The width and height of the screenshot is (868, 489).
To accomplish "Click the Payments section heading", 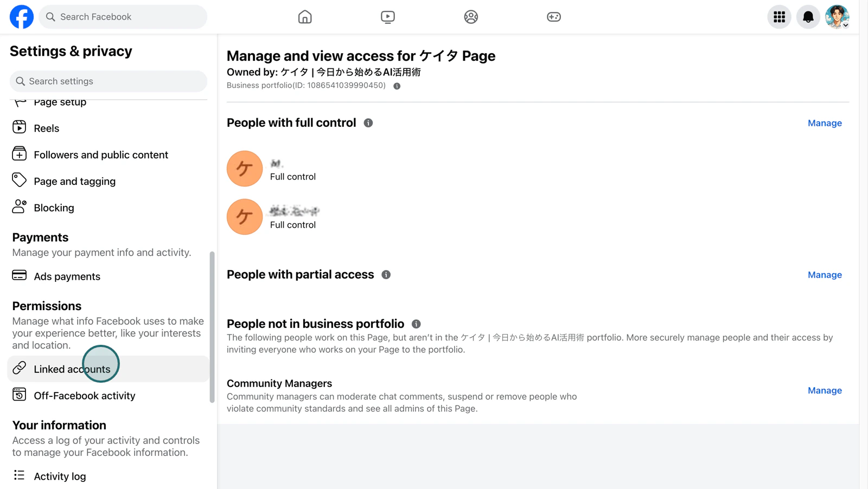I will point(40,237).
